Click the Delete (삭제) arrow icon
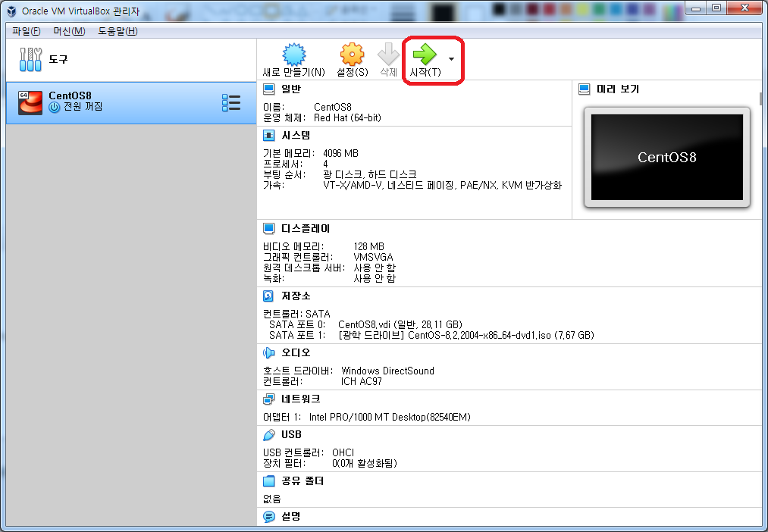768x532 pixels. click(x=388, y=55)
